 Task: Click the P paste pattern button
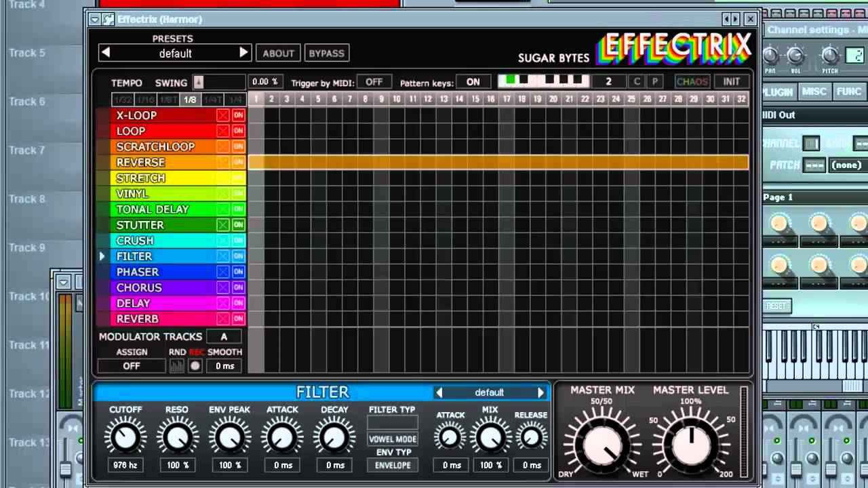654,81
